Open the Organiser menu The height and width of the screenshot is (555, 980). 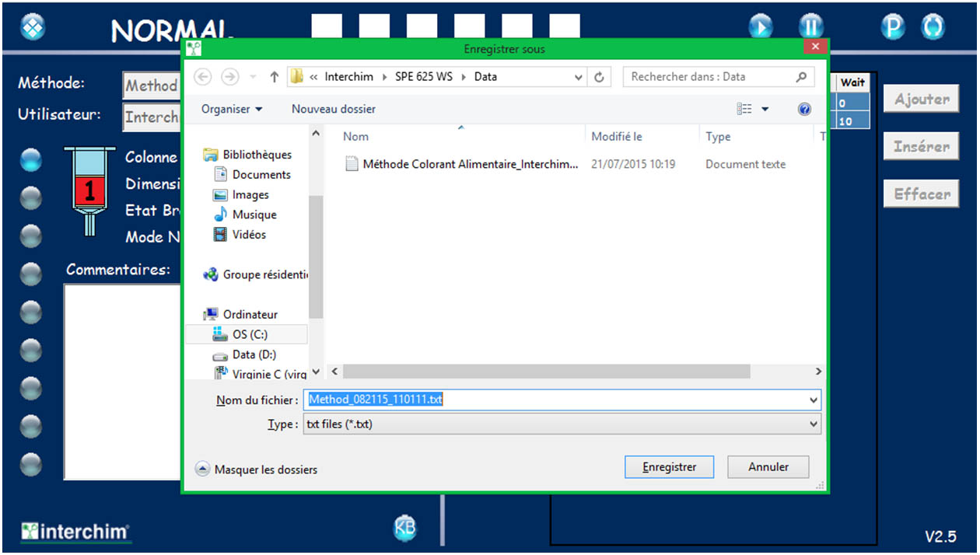(x=232, y=109)
